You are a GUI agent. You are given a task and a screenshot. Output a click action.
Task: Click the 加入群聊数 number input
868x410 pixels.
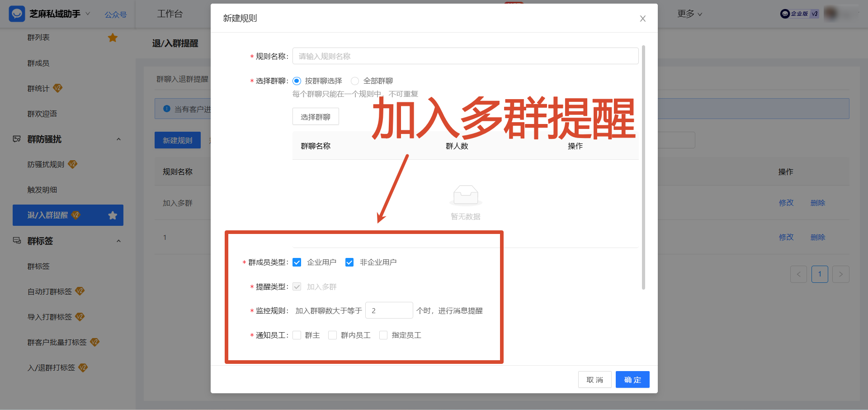click(389, 310)
